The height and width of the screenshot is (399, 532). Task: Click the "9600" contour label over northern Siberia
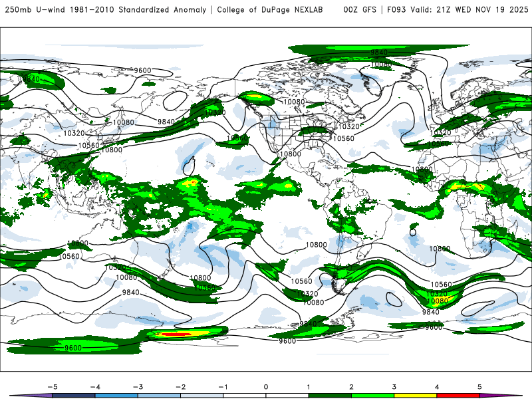[142, 70]
